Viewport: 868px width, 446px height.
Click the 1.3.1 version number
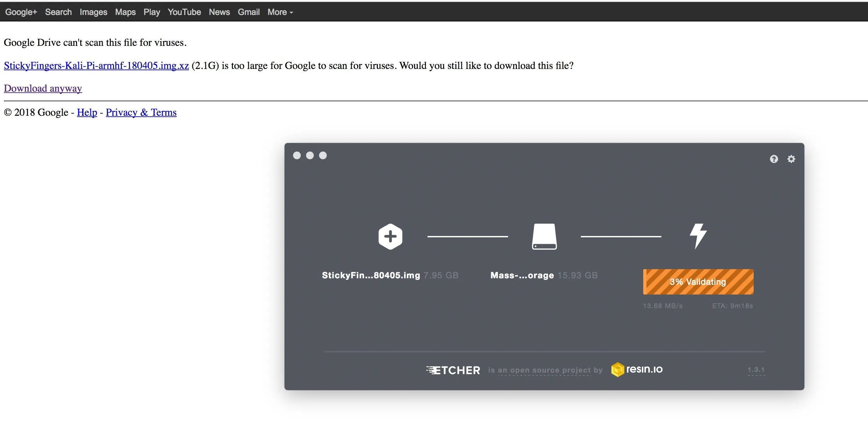click(x=756, y=370)
